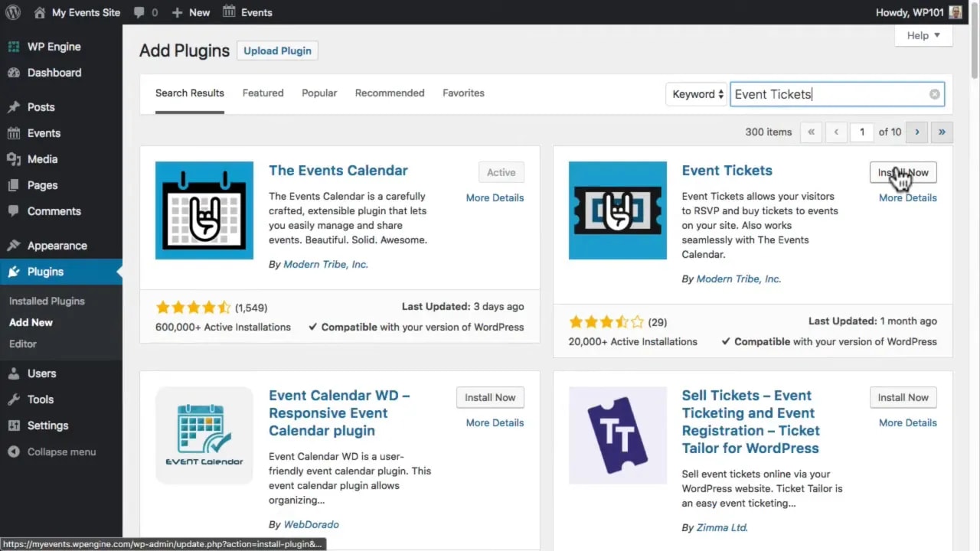
Task: Click the Pages icon in sidebar
Action: click(14, 185)
